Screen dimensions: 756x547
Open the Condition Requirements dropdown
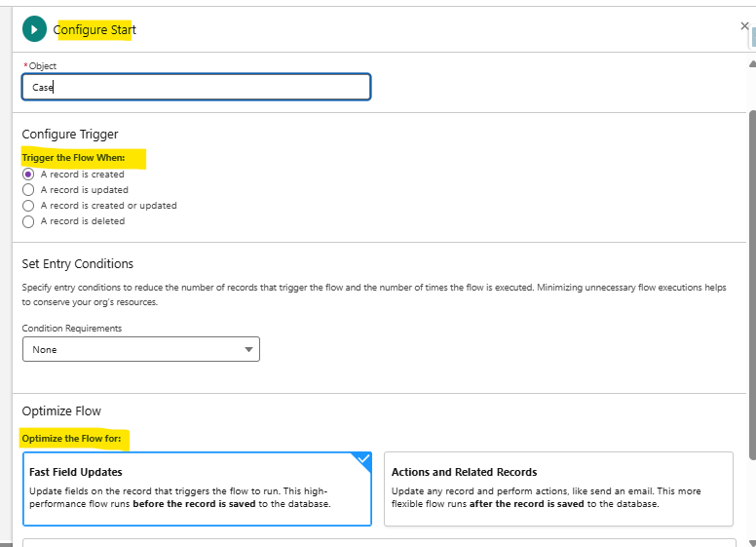(140, 349)
